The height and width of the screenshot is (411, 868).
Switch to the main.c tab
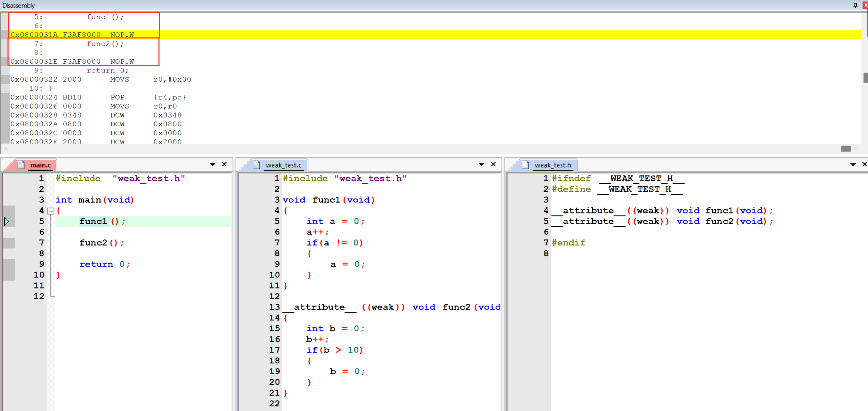40,165
